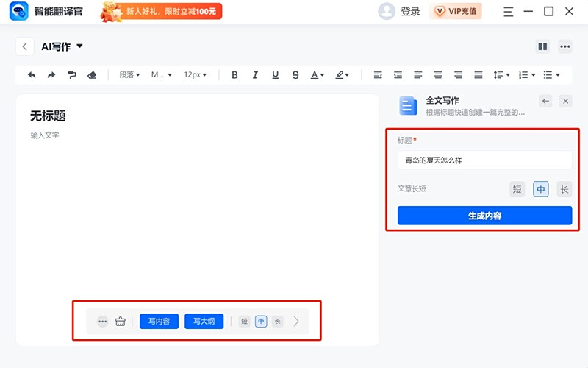Apply strikethrough formatting

tap(295, 75)
